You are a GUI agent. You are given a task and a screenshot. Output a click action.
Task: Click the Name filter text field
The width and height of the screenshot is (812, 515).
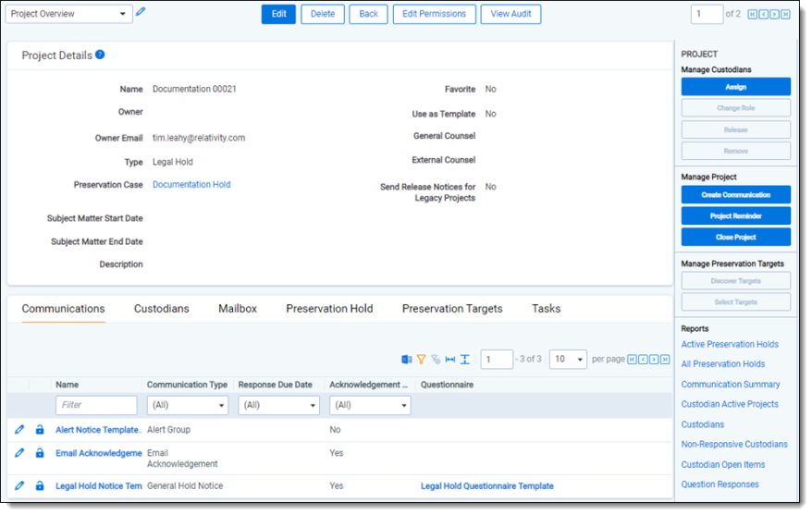(96, 405)
